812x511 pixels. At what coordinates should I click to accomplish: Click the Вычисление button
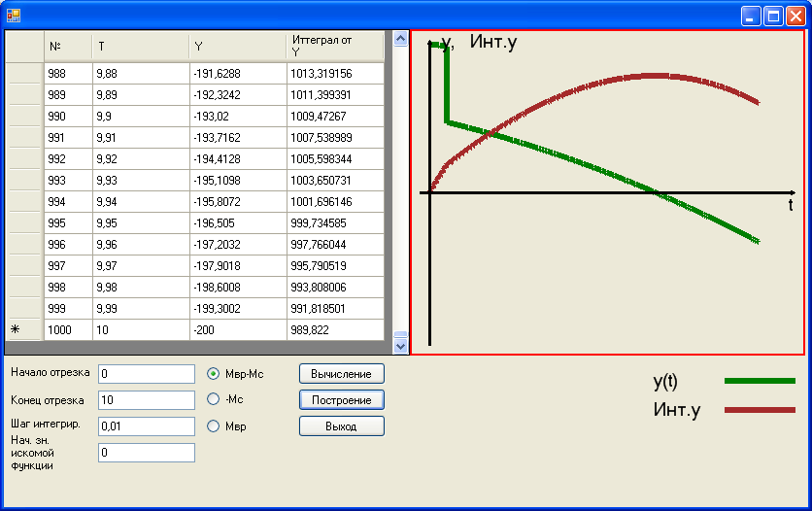pyautogui.click(x=342, y=374)
